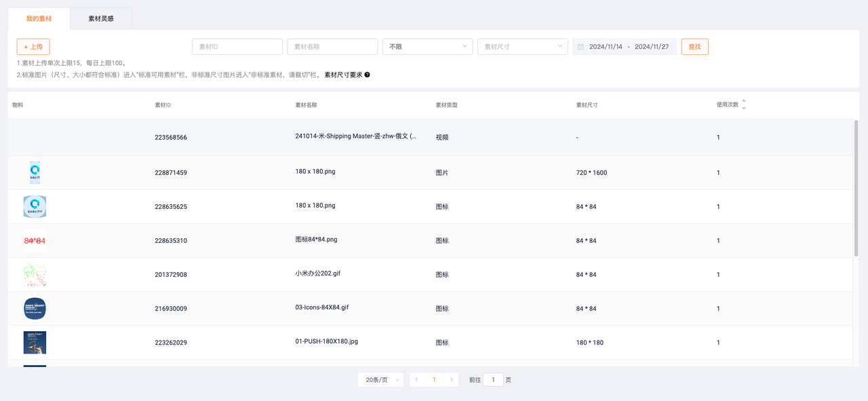Open thumbnail of 03-Icons-84X84.gif
Viewport: 868px width, 401px height.
(35, 309)
